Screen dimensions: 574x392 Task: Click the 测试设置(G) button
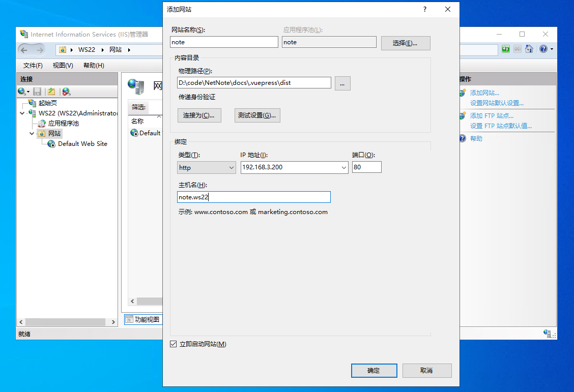point(256,115)
